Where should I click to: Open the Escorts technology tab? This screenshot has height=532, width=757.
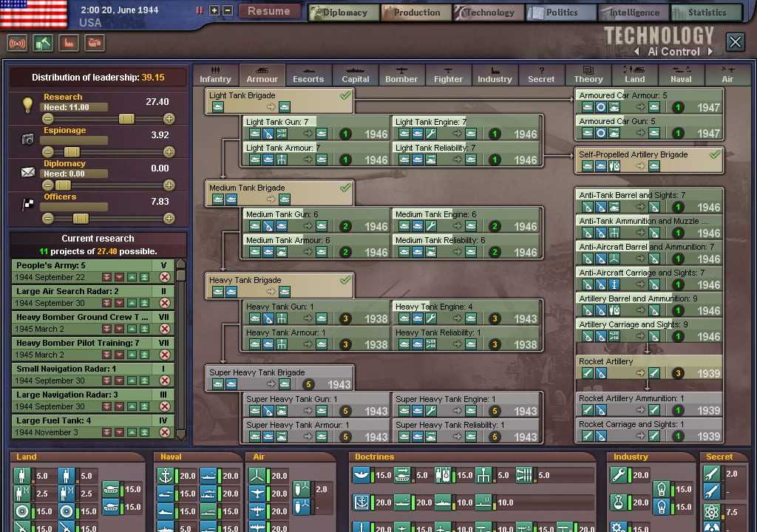308,75
